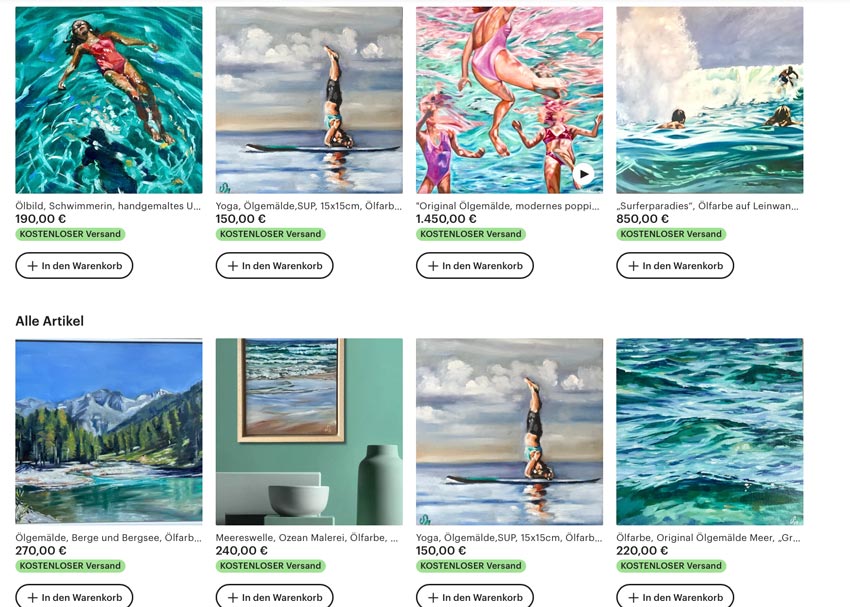Add Surferparadies painting to cart
This screenshot has width=850, height=607.
675,266
